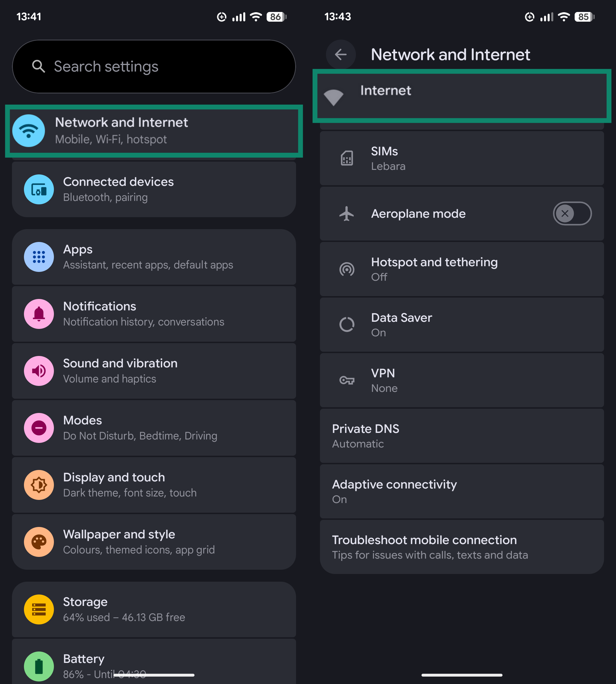
Task: Open Storage via the yellow drive icon
Action: point(38,609)
